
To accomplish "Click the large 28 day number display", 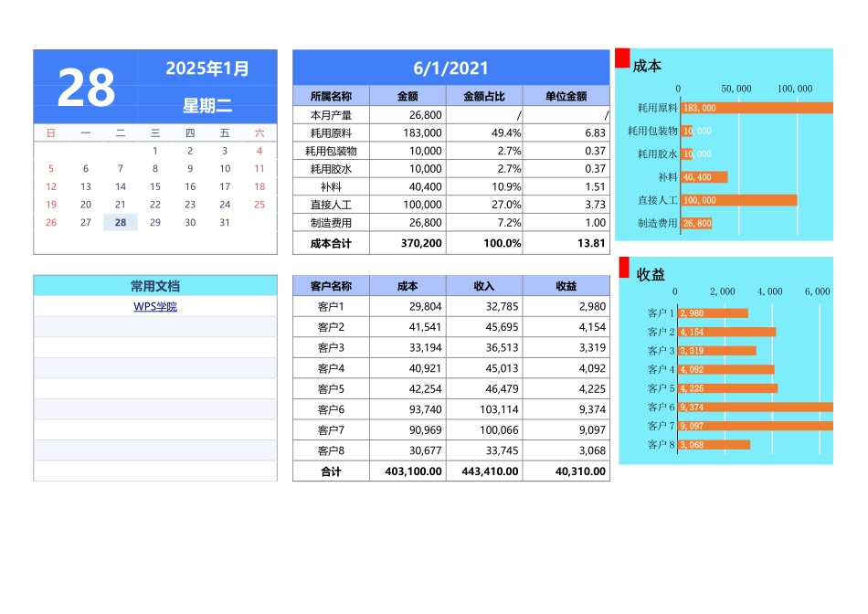I will tap(86, 86).
